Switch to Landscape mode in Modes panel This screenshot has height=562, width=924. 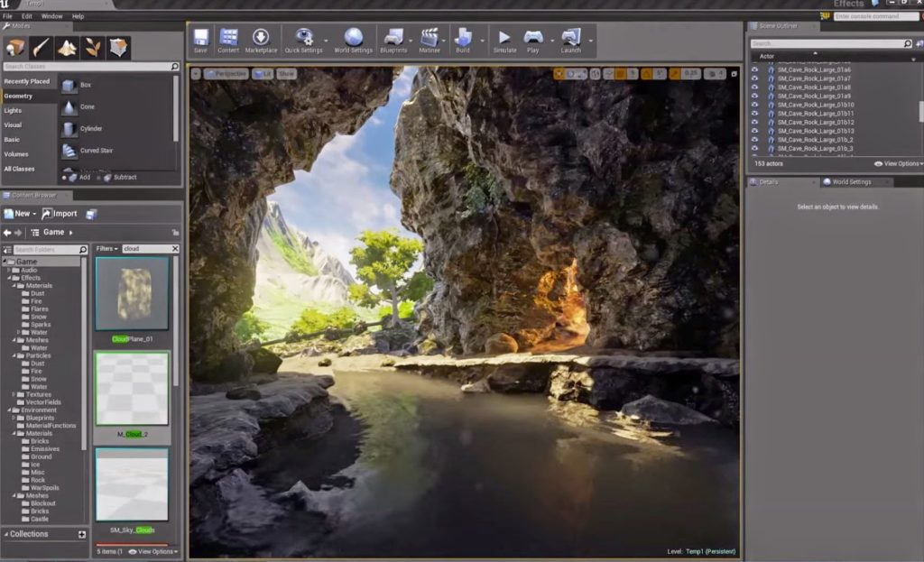pos(65,46)
